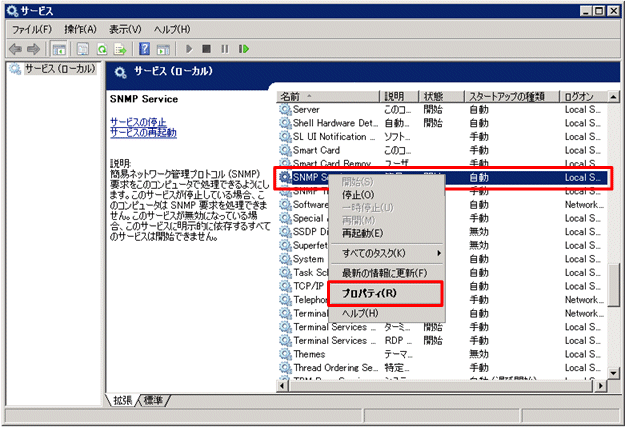Click the blue Help toolbar icon
The height and width of the screenshot is (427, 625).
coord(144,48)
